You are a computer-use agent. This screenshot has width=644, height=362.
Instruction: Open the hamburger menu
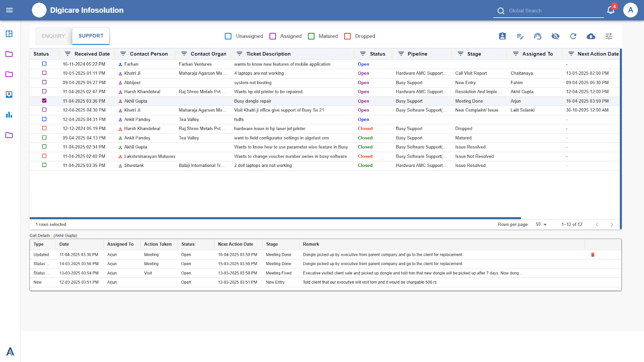tap(10, 10)
